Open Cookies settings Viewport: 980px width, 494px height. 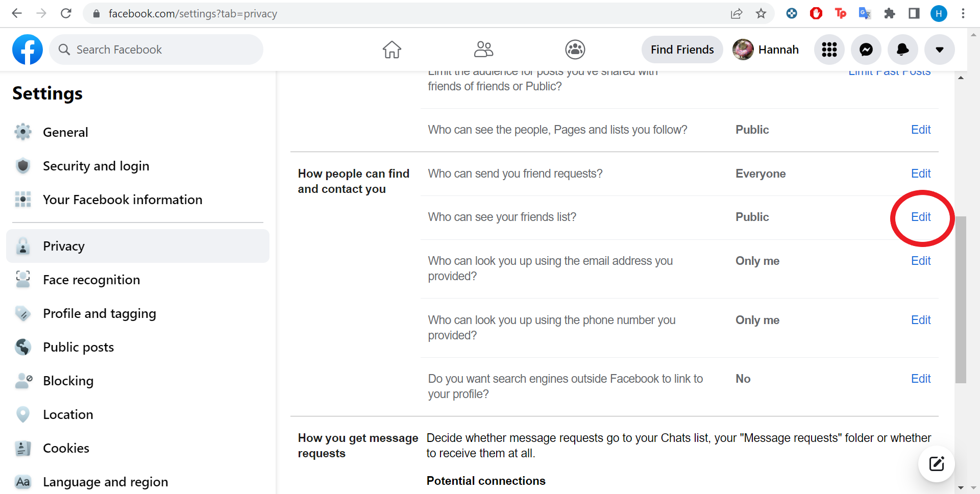coord(138,448)
